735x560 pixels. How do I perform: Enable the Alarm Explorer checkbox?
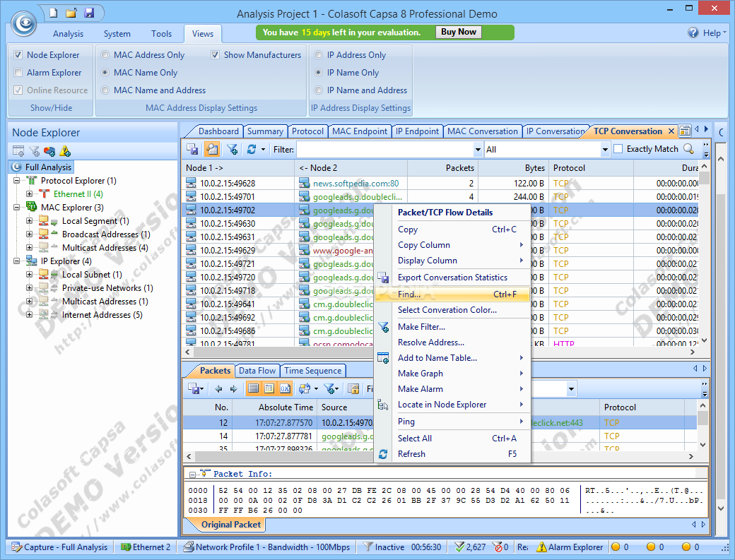coord(18,73)
